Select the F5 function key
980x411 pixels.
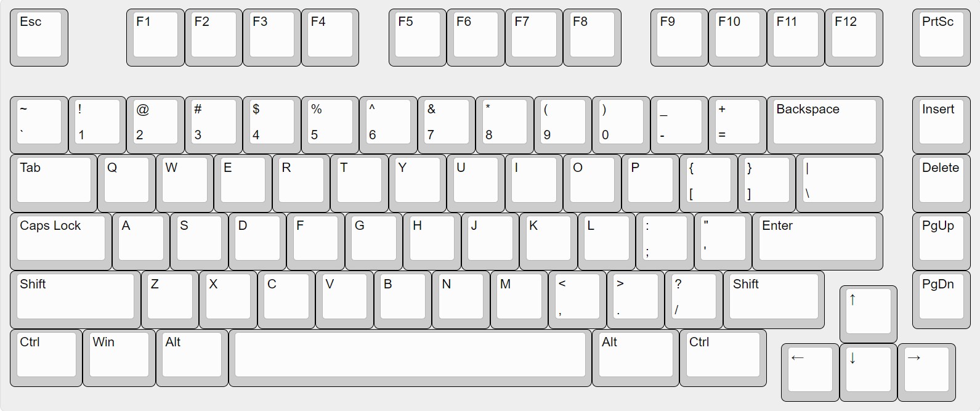(418, 38)
